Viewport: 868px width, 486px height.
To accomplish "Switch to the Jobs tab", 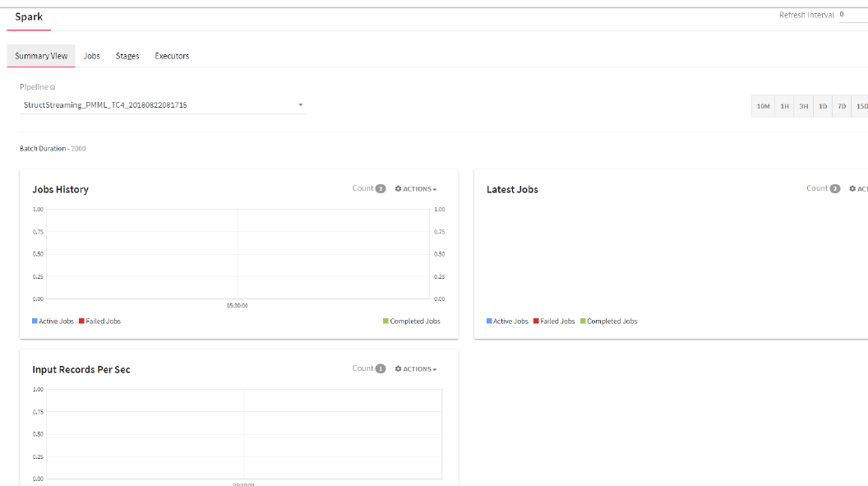I will pos(91,56).
